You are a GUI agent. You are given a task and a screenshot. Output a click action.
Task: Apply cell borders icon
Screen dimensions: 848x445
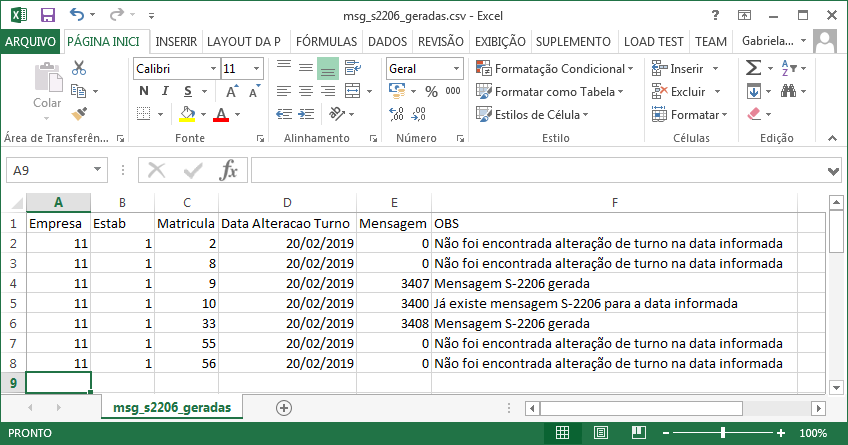[x=143, y=114]
